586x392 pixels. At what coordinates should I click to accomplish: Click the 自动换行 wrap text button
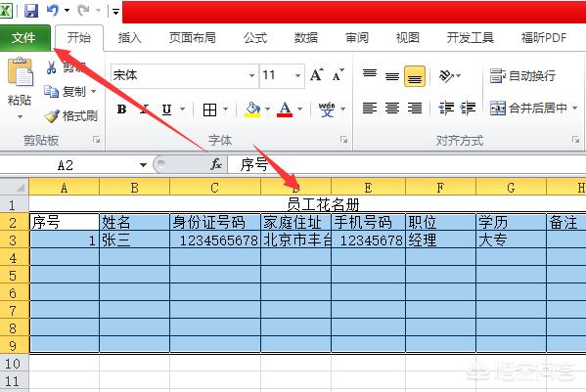[x=522, y=76]
